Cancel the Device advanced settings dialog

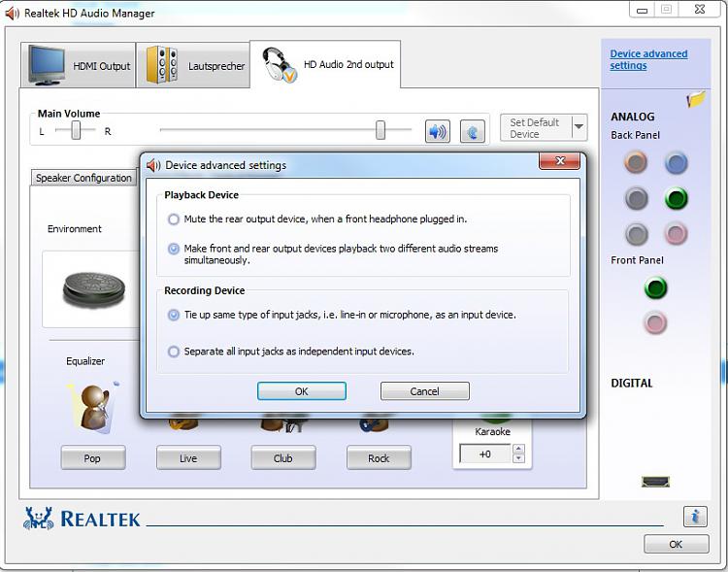point(424,391)
